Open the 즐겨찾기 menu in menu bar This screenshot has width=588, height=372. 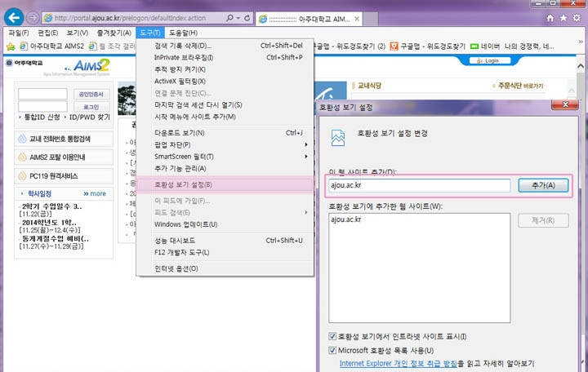click(113, 33)
